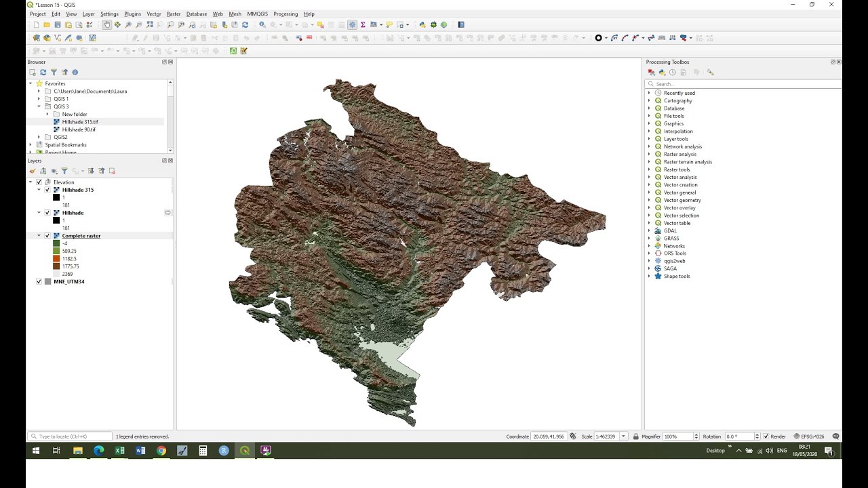Expand the Cartography group in toolbox

(x=649, y=100)
